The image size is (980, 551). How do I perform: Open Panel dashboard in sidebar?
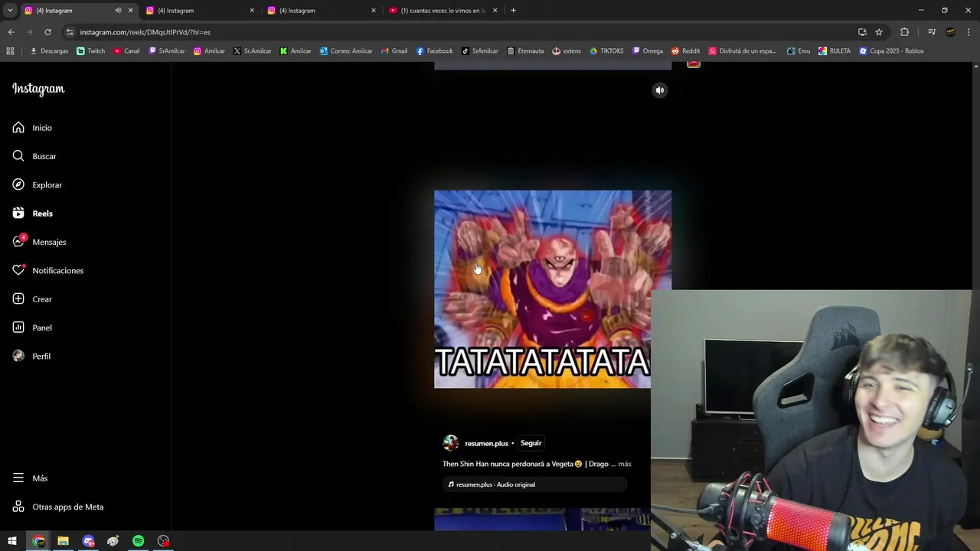pos(32,328)
